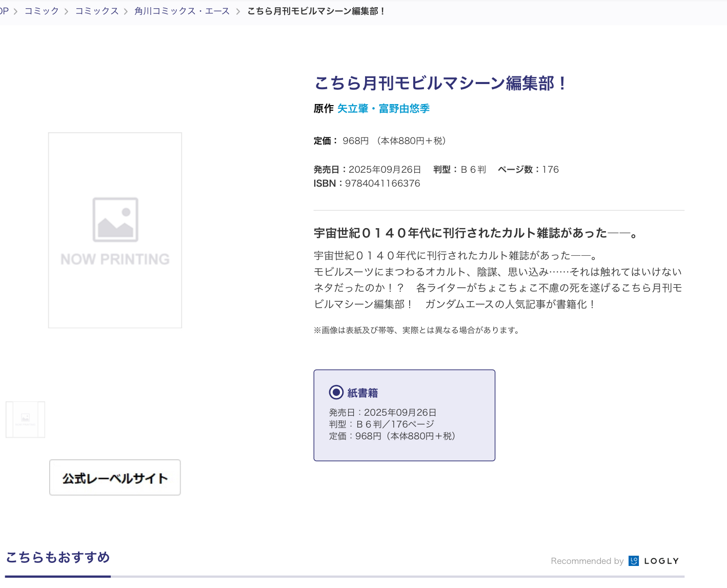The height and width of the screenshot is (588, 727).
Task: Click the current breadcrumb page title
Action: pos(316,11)
